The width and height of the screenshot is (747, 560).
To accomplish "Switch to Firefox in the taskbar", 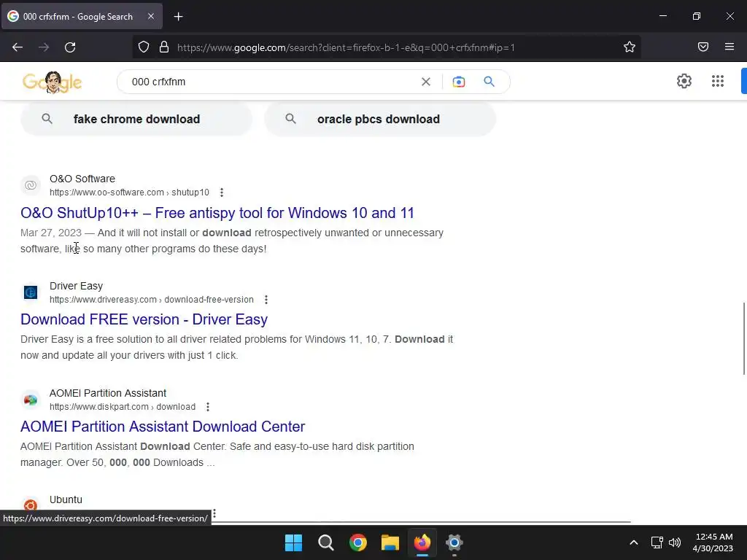I will tap(422, 542).
